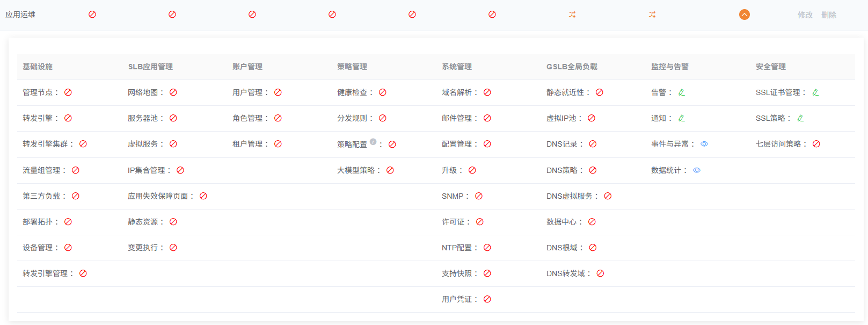Click the forbidden icon next to 管理节点
Viewport: 868px width, 325px height.
[68, 92]
